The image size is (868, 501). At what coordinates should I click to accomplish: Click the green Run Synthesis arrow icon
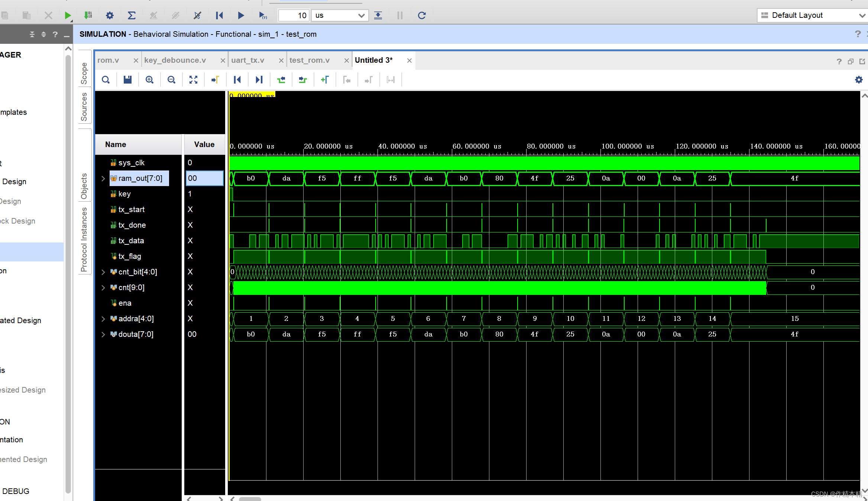[x=67, y=16]
